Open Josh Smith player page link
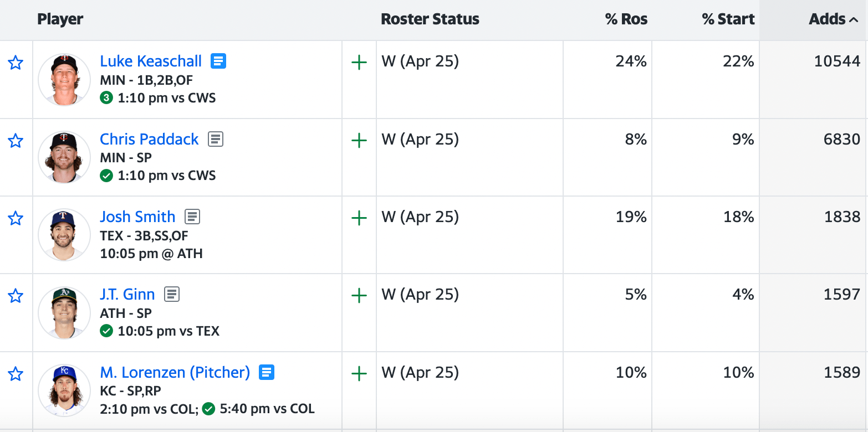 [x=137, y=217]
